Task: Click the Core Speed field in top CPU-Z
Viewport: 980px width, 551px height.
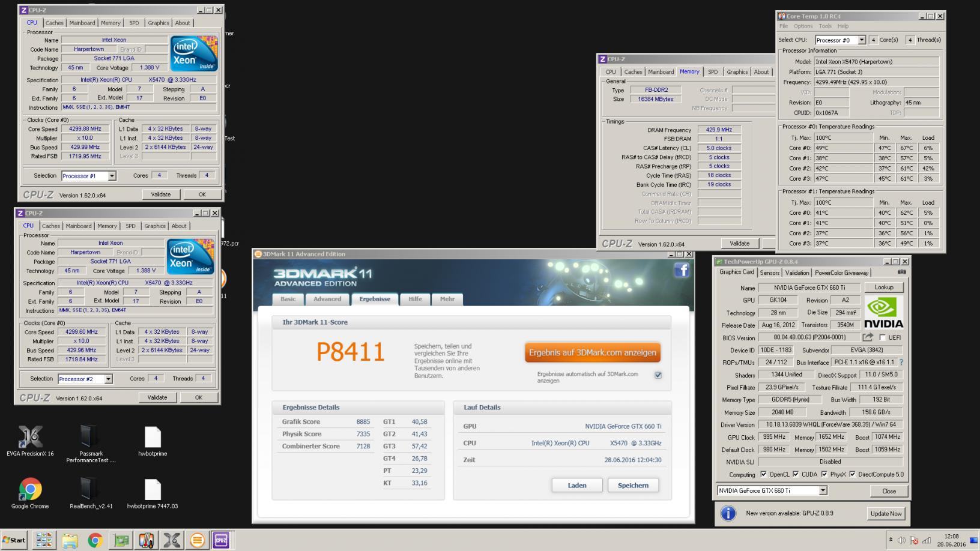Action: click(85, 128)
